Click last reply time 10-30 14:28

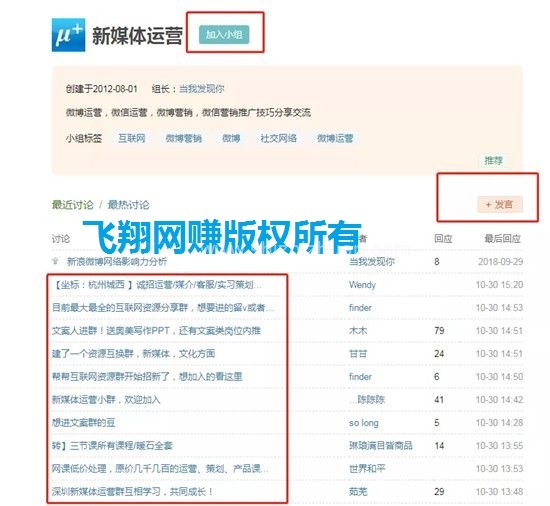pyautogui.click(x=499, y=423)
